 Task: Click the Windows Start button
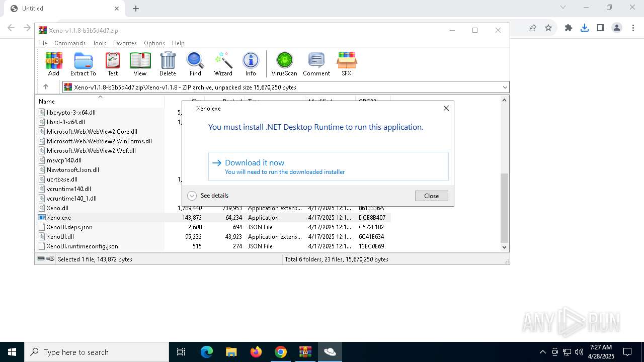coord(12,352)
